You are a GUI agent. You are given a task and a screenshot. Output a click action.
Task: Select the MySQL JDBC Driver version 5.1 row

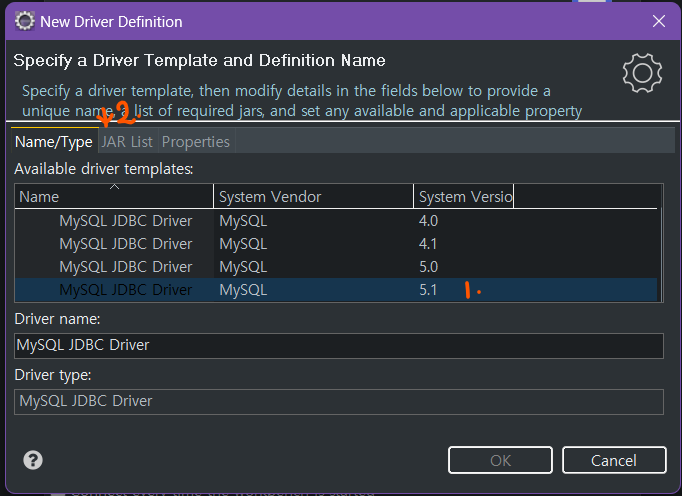pyautogui.click(x=336, y=290)
